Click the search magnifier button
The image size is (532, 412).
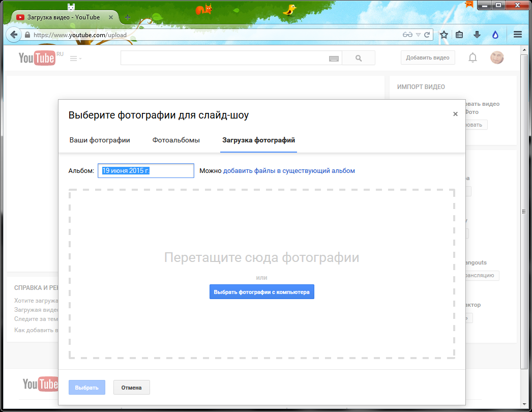[359, 58]
